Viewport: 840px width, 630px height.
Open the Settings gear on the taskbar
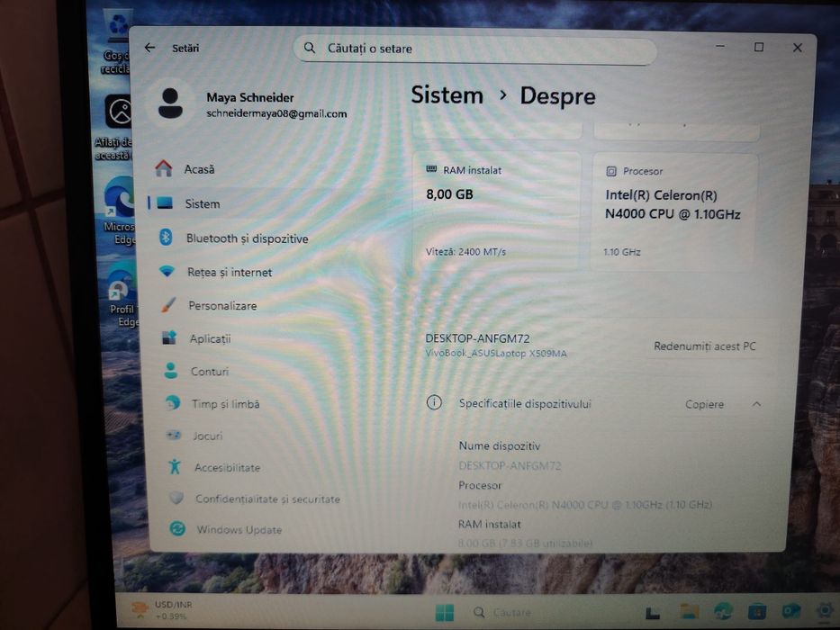click(826, 611)
